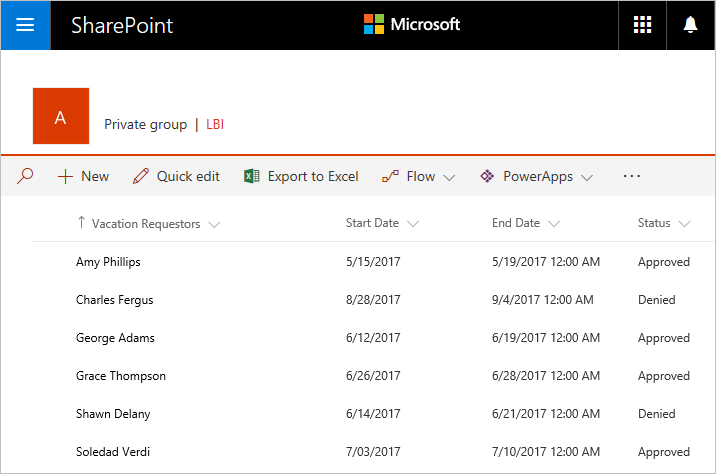Click Soledad Verdi's Approved status
716x474 pixels.
coord(663,452)
